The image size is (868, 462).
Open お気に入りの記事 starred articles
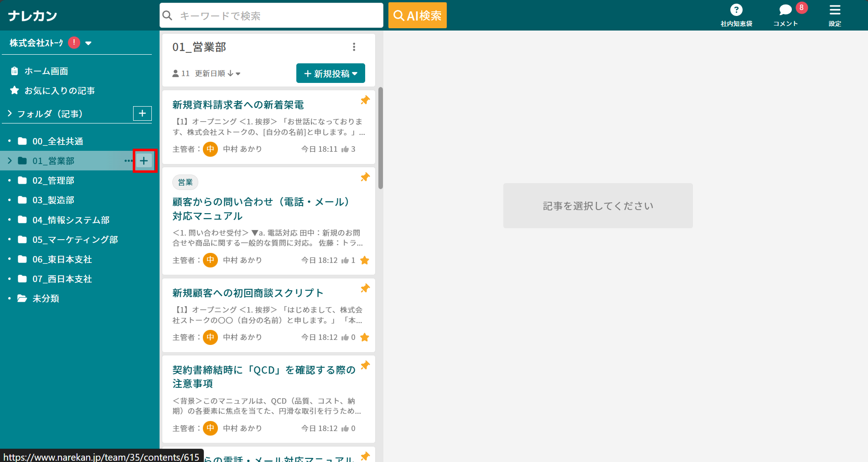point(14,90)
